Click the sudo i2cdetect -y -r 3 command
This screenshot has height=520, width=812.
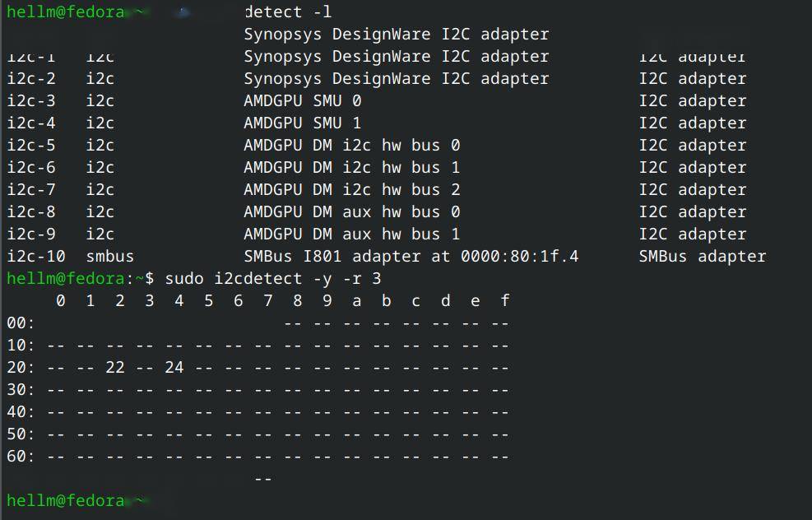coord(273,278)
